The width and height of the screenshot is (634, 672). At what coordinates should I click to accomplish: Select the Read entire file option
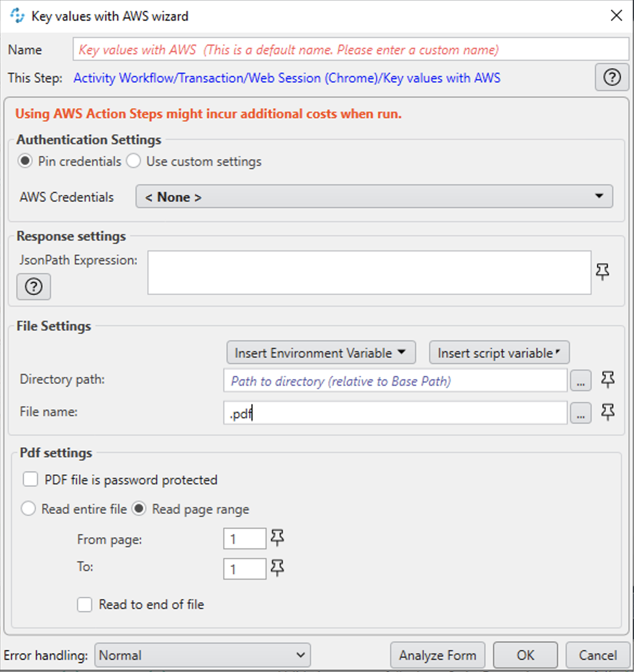[x=29, y=508]
